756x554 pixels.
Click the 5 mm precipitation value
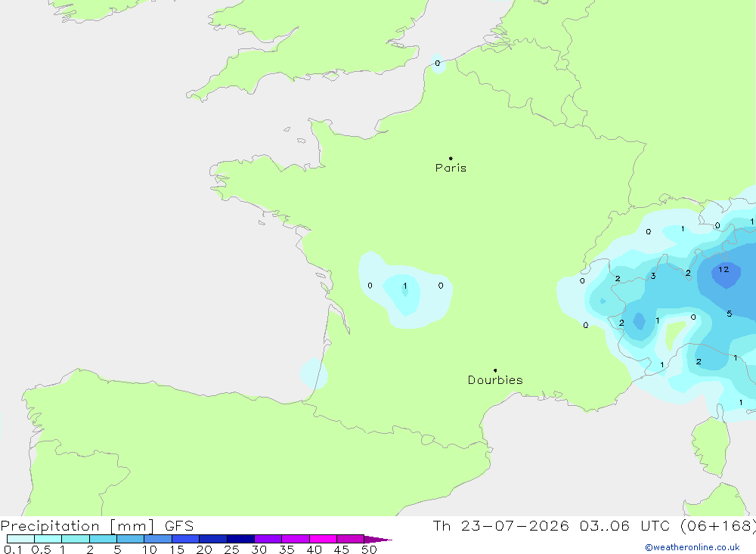pyautogui.click(x=730, y=314)
